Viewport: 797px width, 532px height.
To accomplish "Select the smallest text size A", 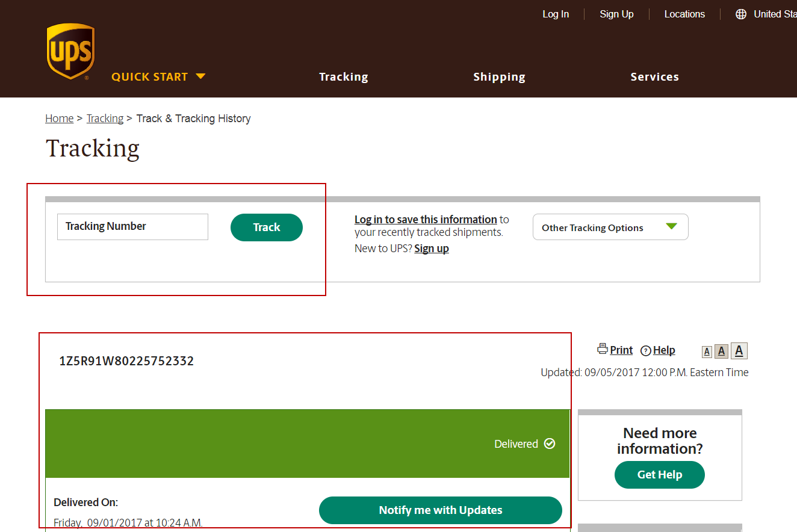I will click(707, 352).
